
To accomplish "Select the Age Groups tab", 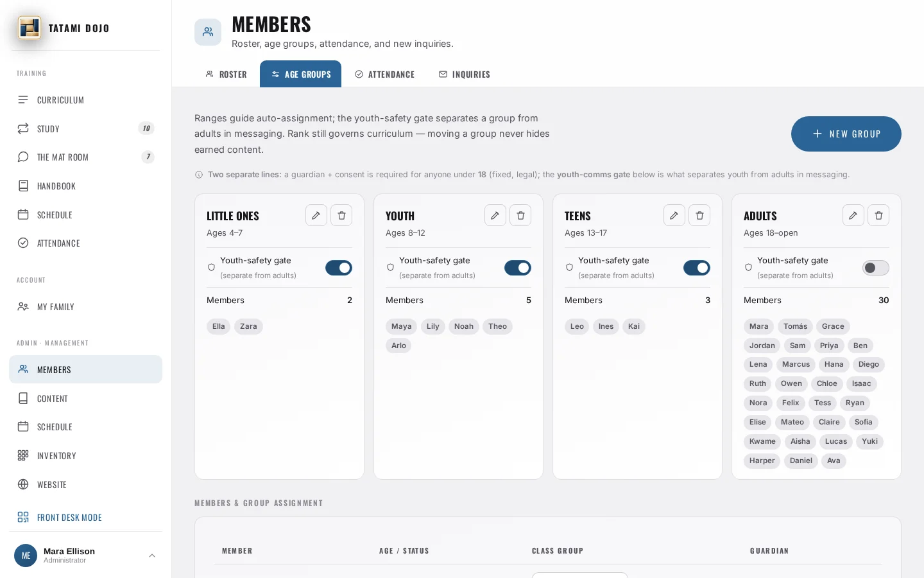I will pos(300,74).
